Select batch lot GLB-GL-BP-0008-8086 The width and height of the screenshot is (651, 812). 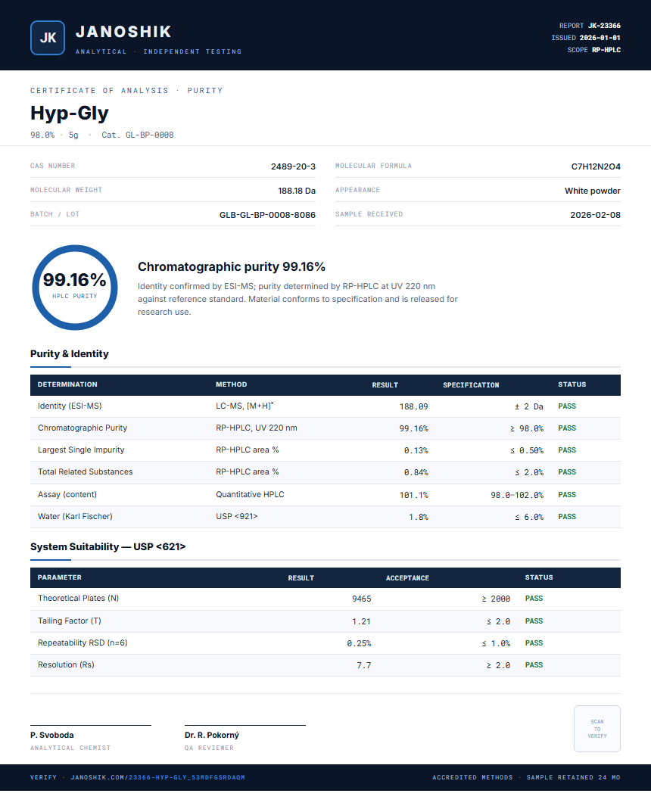[267, 215]
